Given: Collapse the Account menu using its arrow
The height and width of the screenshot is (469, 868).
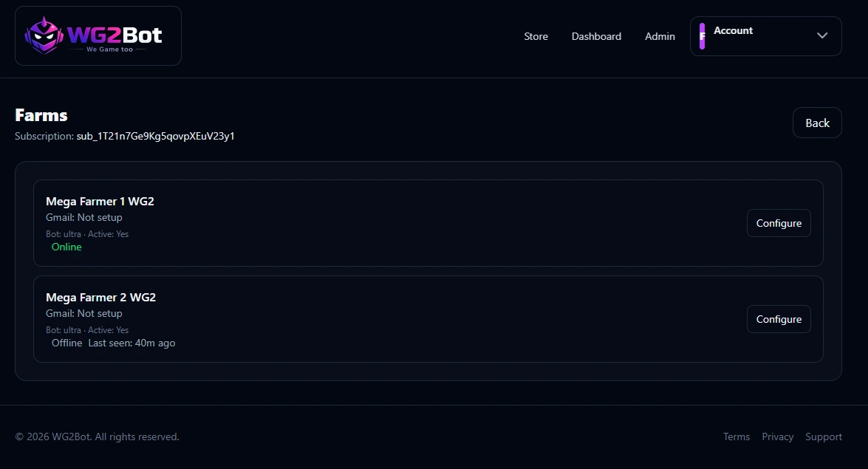Looking at the screenshot, I should pos(821,35).
